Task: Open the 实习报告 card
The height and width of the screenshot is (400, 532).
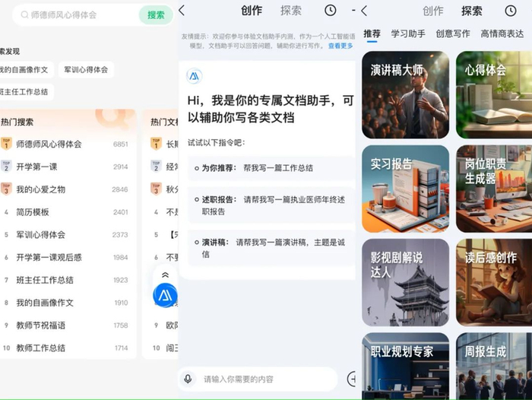Action: click(405, 189)
